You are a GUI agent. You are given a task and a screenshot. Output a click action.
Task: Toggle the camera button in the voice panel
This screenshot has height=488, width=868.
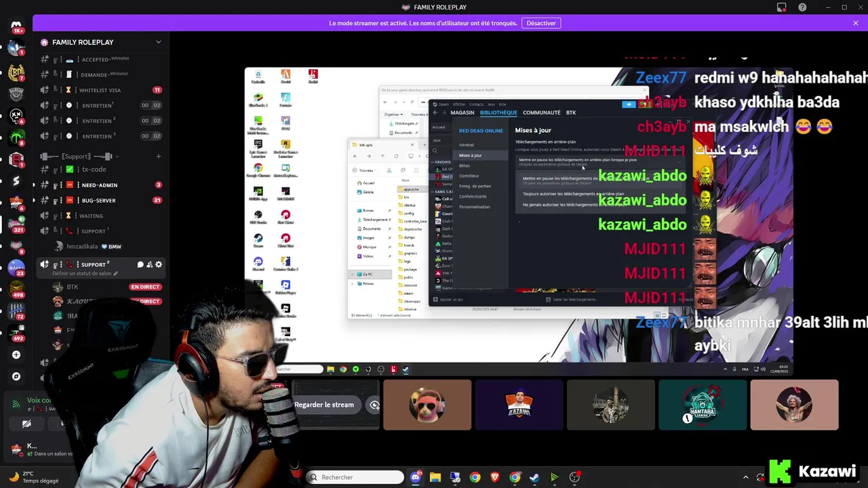click(x=26, y=424)
